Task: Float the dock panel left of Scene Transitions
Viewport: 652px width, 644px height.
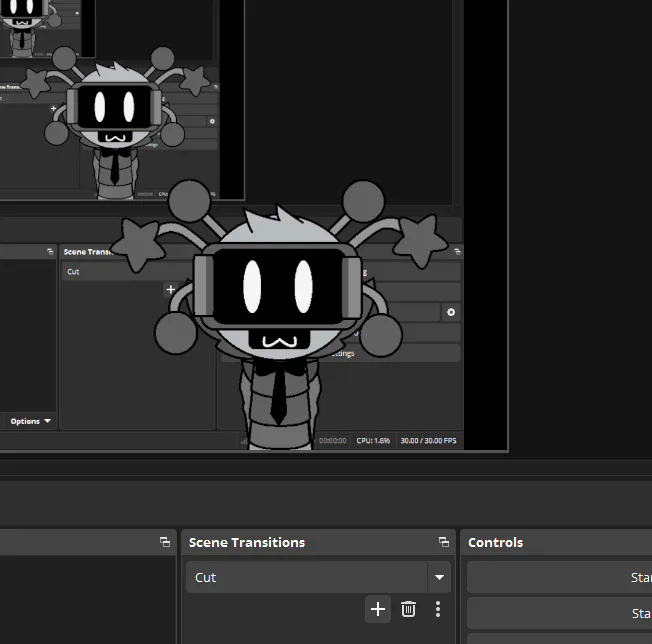Action: coord(165,542)
